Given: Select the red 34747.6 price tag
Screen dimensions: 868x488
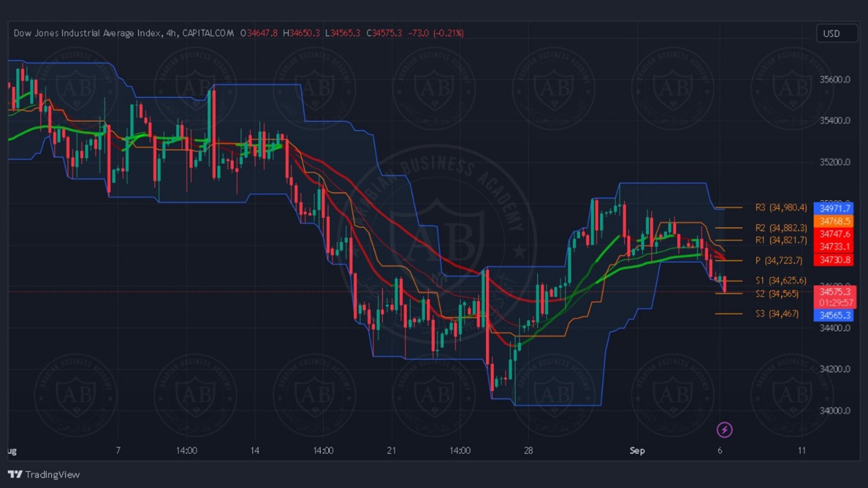Looking at the screenshot, I should [x=834, y=234].
